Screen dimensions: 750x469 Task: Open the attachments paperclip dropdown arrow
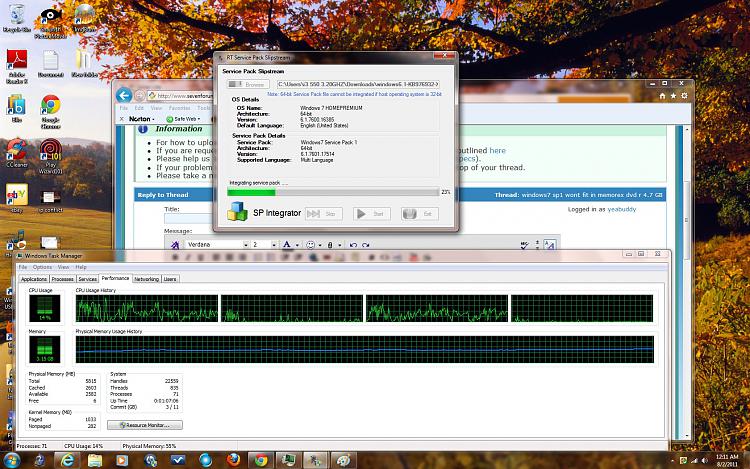coord(340,245)
